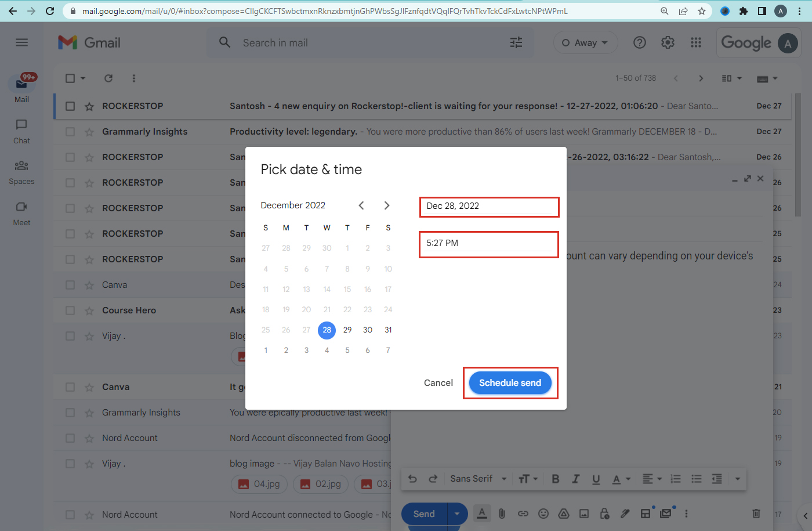Click the date field showing Dec 28, 2022
The image size is (812, 531).
click(489, 207)
